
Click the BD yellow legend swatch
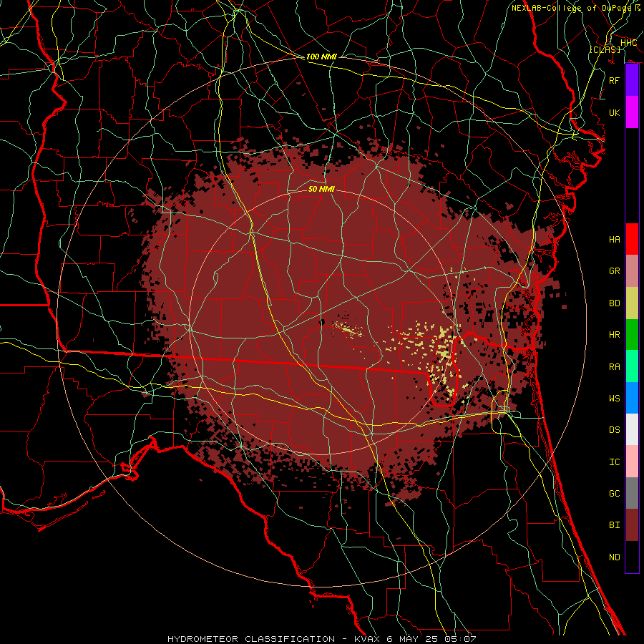632,303
